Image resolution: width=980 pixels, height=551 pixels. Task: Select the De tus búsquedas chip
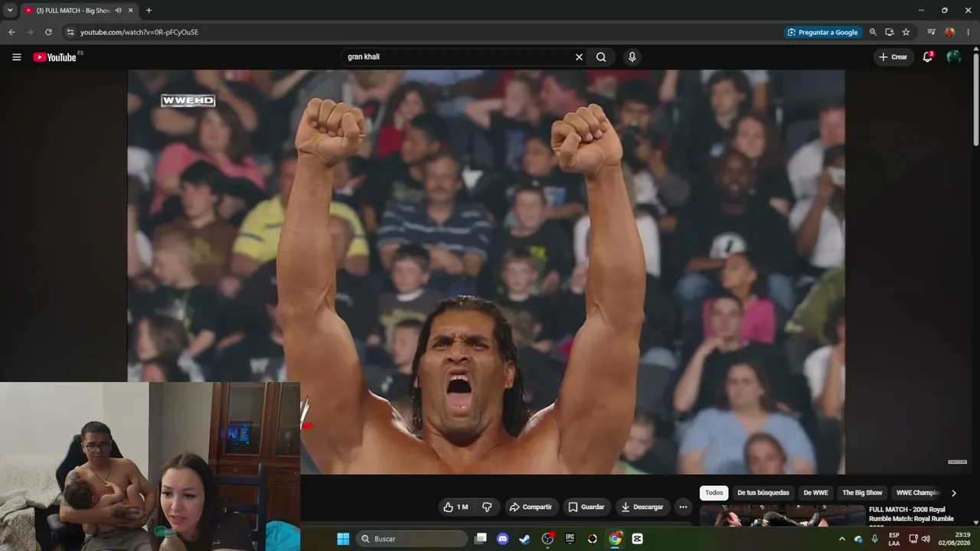tap(763, 493)
